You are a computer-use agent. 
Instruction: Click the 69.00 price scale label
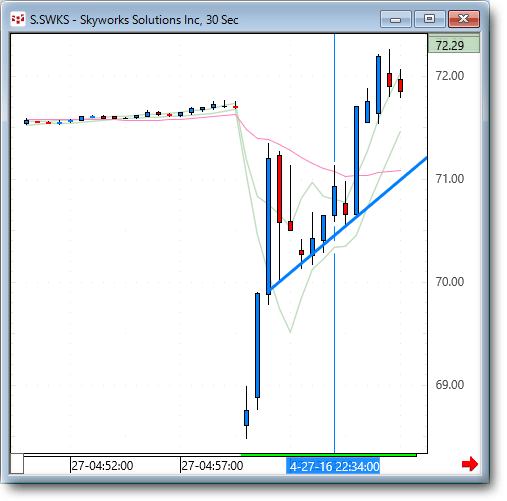[450, 385]
